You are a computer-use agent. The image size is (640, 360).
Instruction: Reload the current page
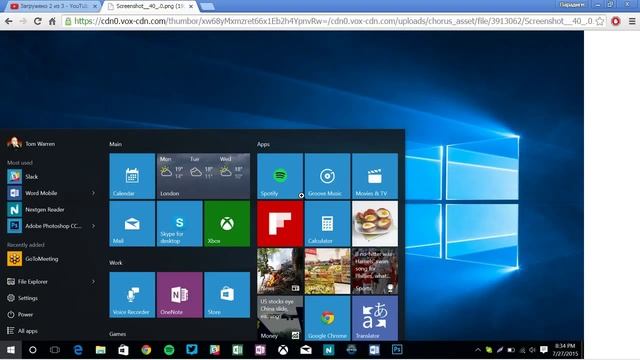tap(38, 21)
